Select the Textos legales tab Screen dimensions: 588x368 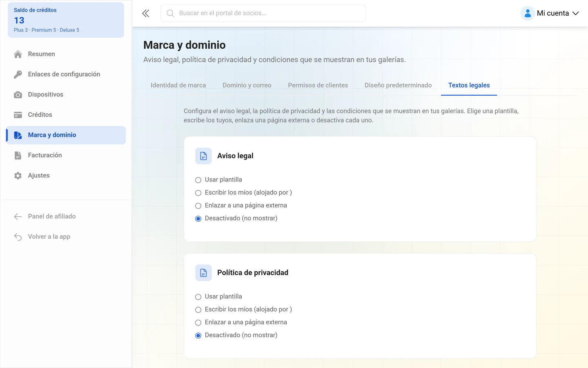(x=469, y=85)
